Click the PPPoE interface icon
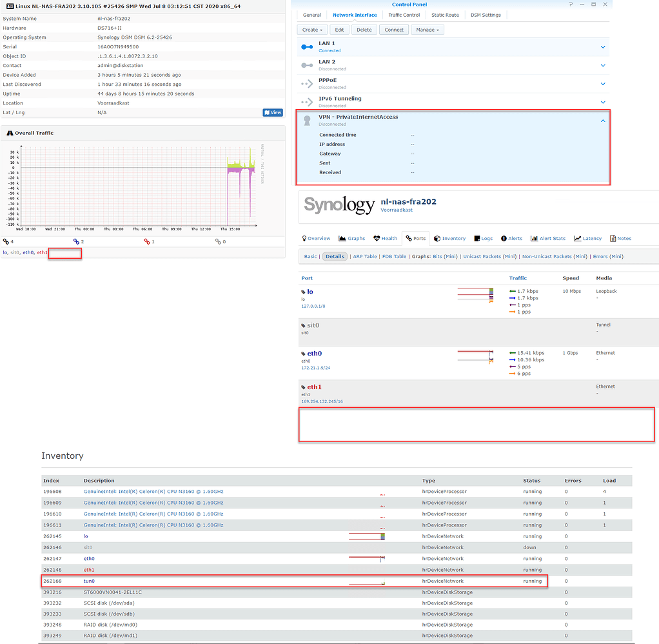659x644 pixels. coord(307,84)
